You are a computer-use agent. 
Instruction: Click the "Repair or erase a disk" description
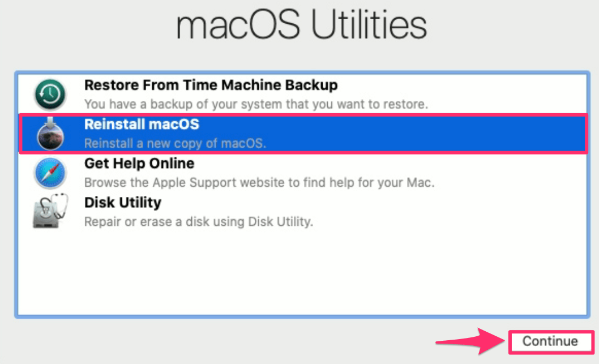[199, 222]
